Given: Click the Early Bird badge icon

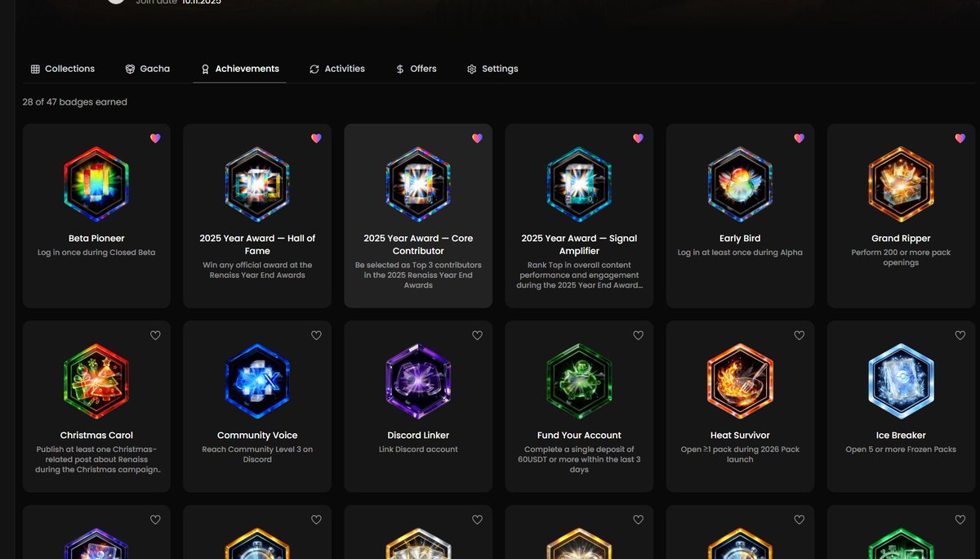Looking at the screenshot, I should pyautogui.click(x=740, y=183).
